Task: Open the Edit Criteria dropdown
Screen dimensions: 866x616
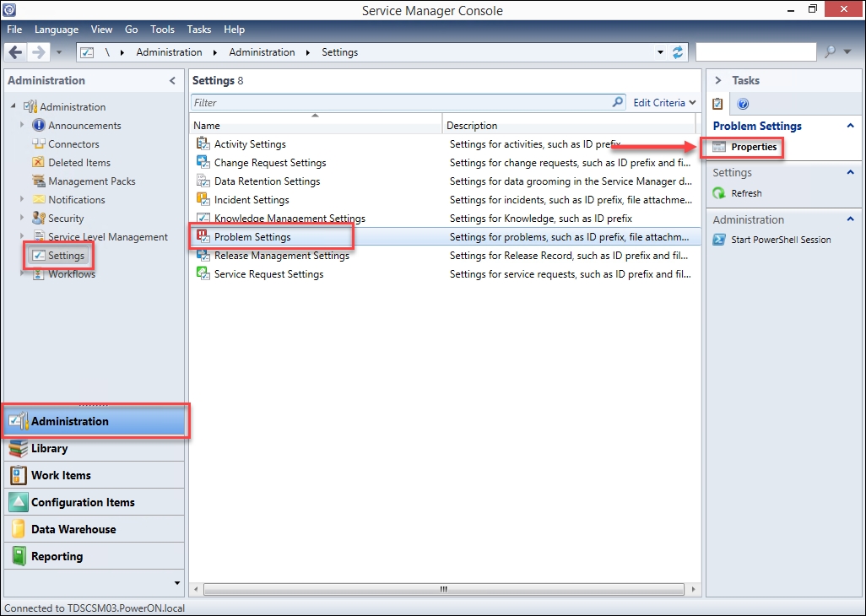Action: point(664,103)
